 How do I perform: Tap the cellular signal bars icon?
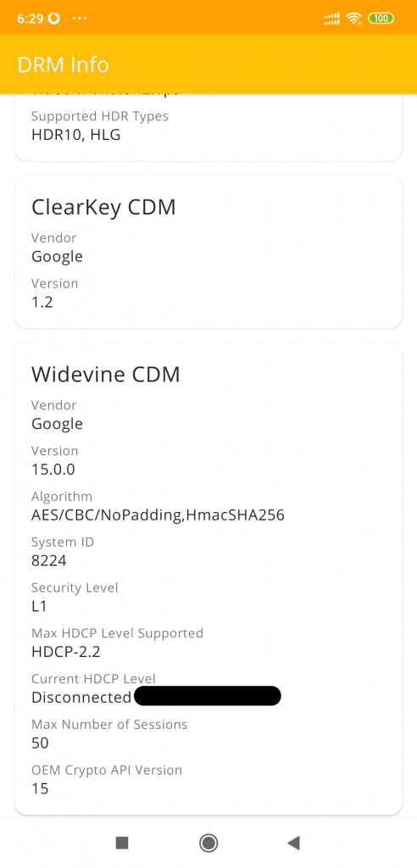pyautogui.click(x=331, y=19)
